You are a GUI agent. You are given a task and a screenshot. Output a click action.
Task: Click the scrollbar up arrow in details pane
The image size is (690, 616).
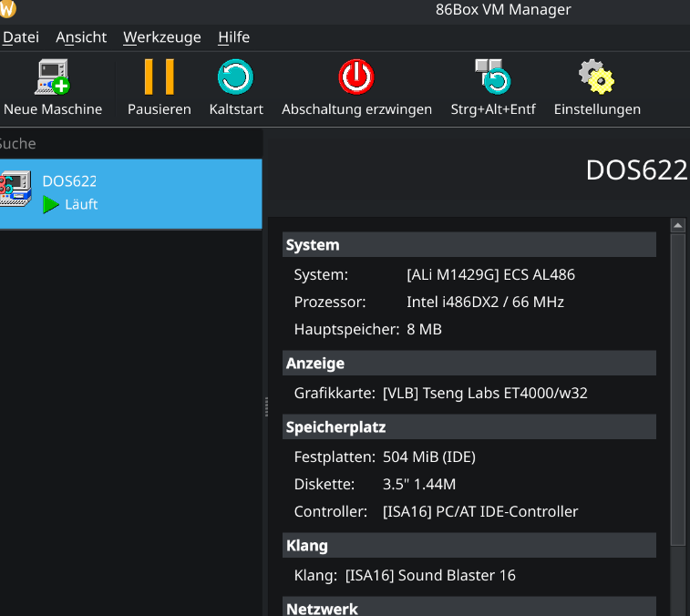(677, 225)
